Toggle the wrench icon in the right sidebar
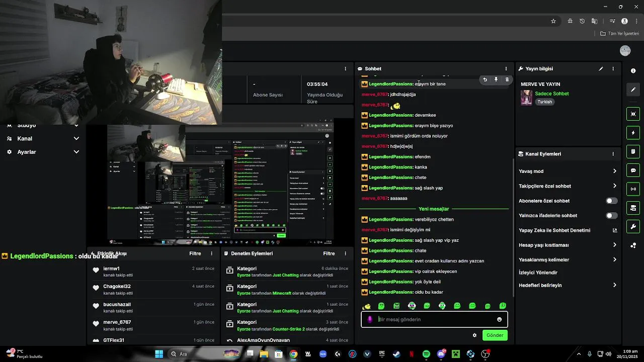The image size is (644, 362). click(x=633, y=226)
